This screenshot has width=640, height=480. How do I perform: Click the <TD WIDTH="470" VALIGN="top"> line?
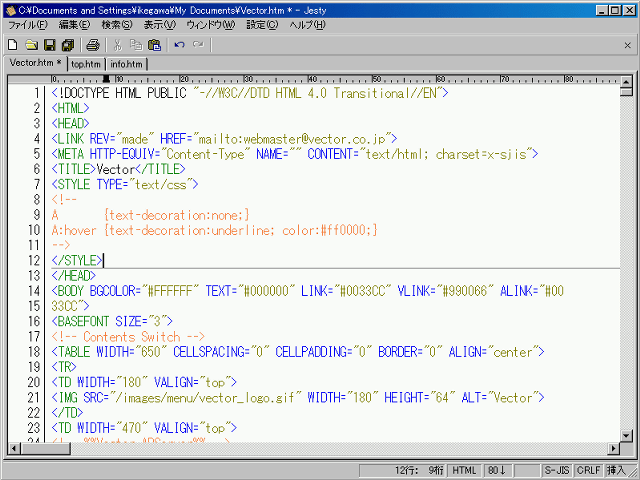144,428
